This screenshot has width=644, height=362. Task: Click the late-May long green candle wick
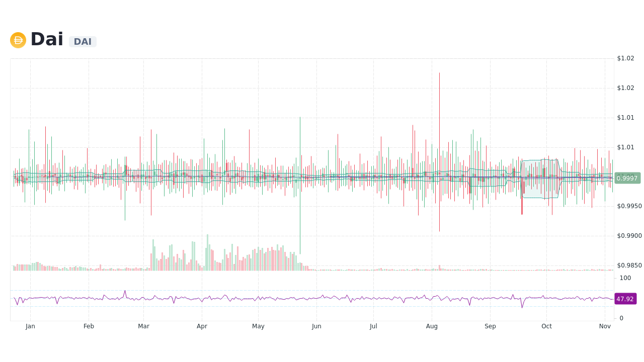[300, 186]
